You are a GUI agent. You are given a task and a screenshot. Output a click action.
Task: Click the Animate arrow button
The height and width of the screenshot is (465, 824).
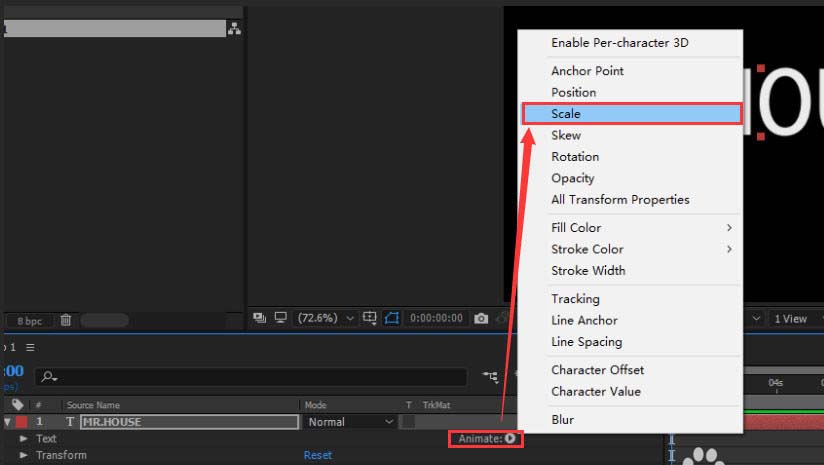pos(510,438)
